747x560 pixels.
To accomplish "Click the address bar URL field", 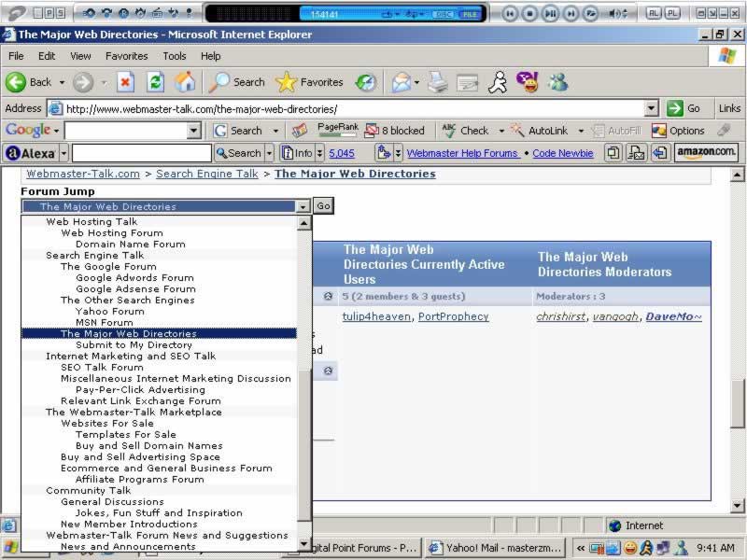I will 354,109.
